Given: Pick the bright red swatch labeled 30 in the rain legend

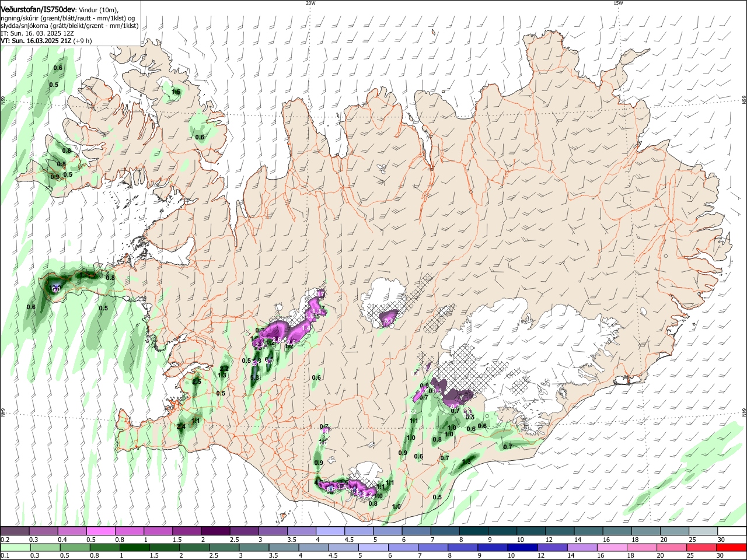Looking at the screenshot, I should tap(731, 547).
